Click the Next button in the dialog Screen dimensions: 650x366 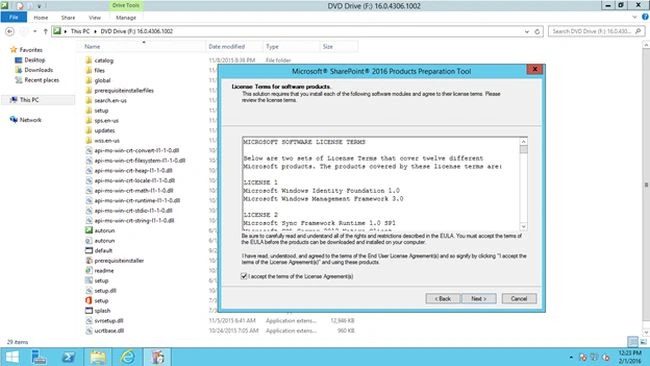tap(478, 298)
